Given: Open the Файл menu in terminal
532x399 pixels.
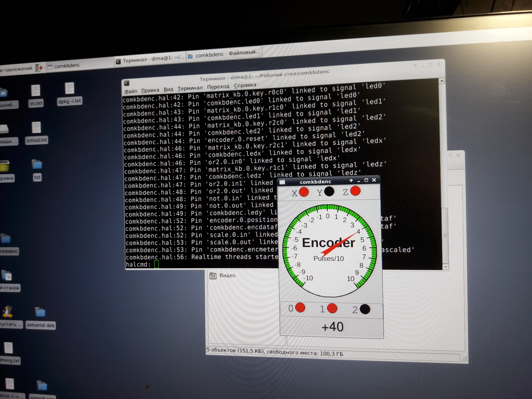Looking at the screenshot, I should click(131, 91).
